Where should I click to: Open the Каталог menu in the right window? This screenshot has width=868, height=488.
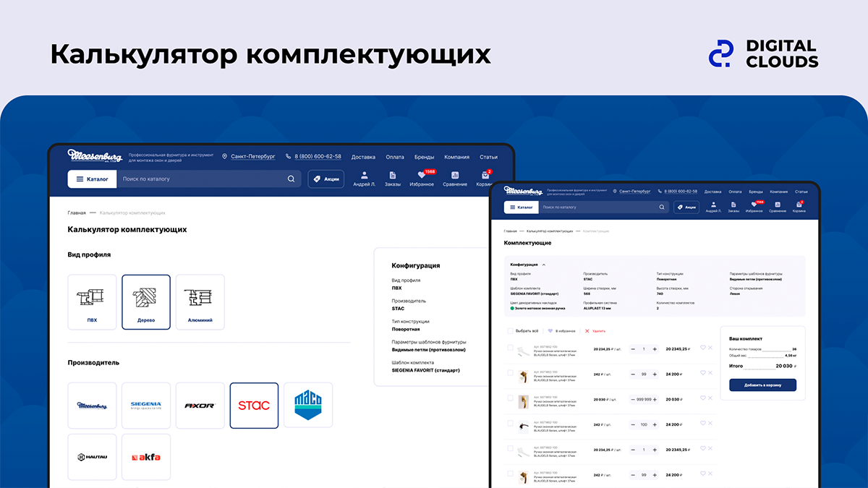(522, 207)
